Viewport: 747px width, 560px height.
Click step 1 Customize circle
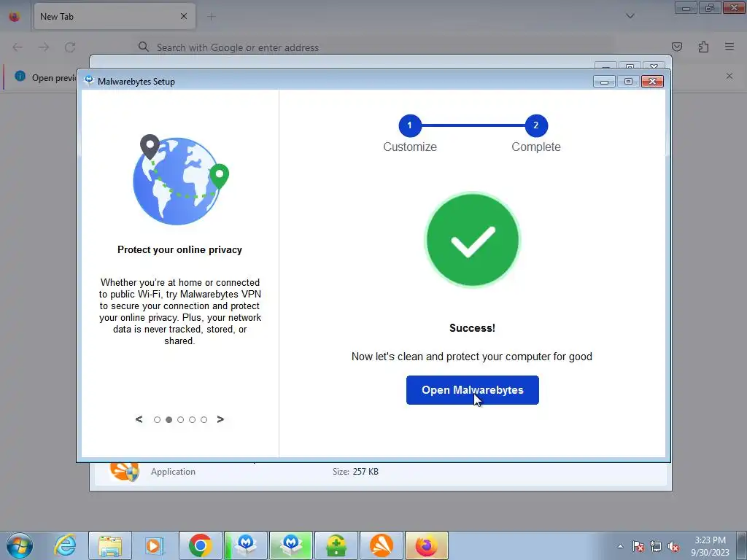click(x=410, y=125)
